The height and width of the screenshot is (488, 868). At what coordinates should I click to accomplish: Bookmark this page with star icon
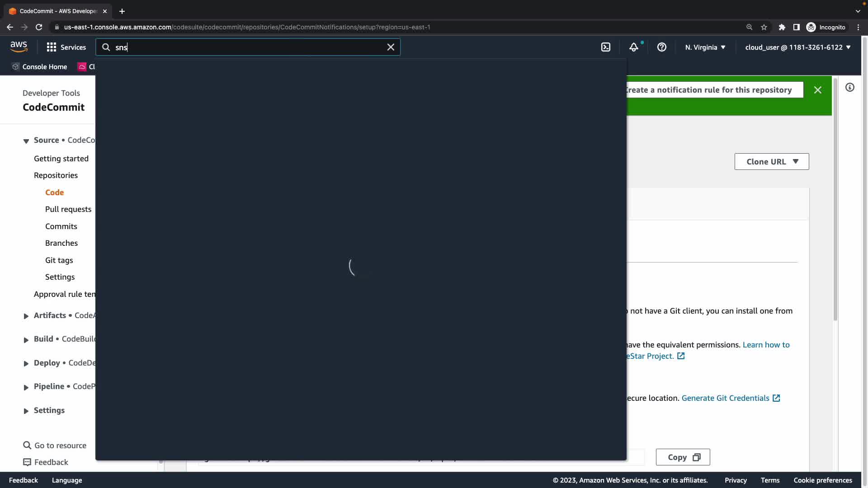pos(764,27)
